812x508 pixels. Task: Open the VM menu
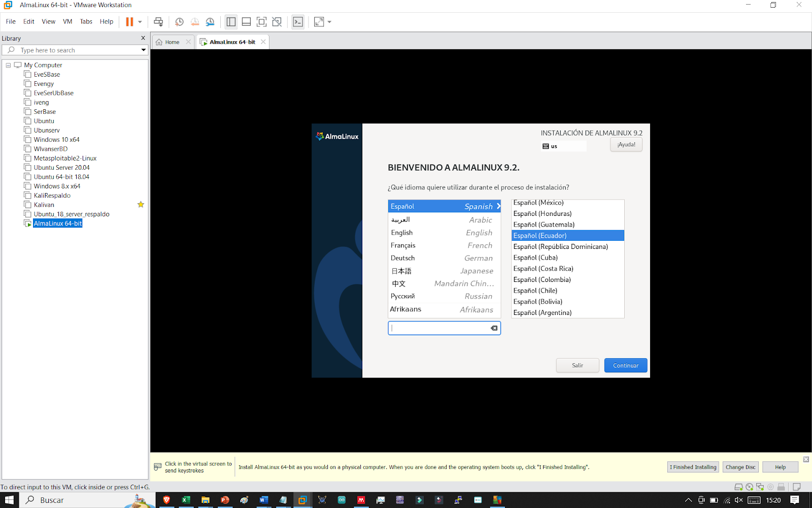click(x=67, y=21)
